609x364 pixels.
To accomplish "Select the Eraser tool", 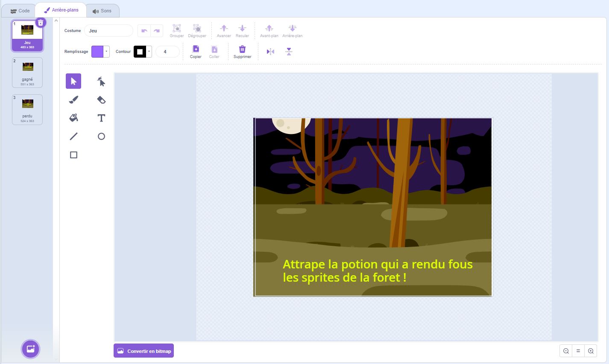I will (101, 100).
